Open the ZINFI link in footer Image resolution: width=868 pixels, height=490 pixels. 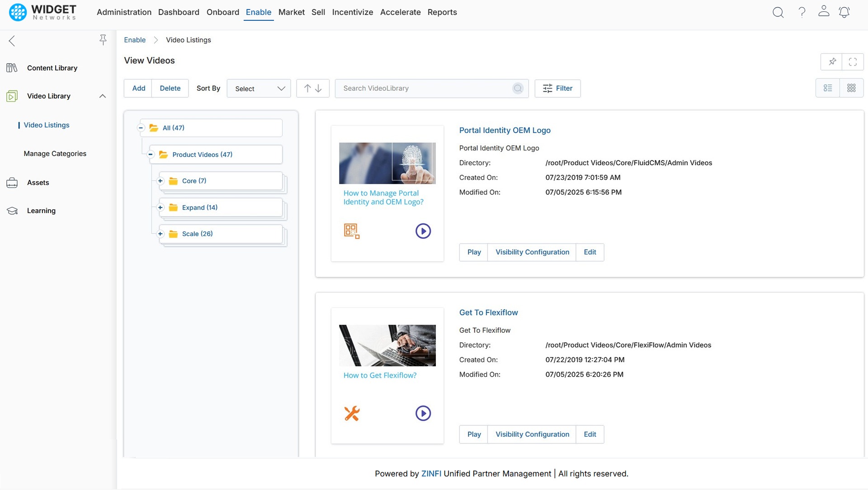pos(431,473)
